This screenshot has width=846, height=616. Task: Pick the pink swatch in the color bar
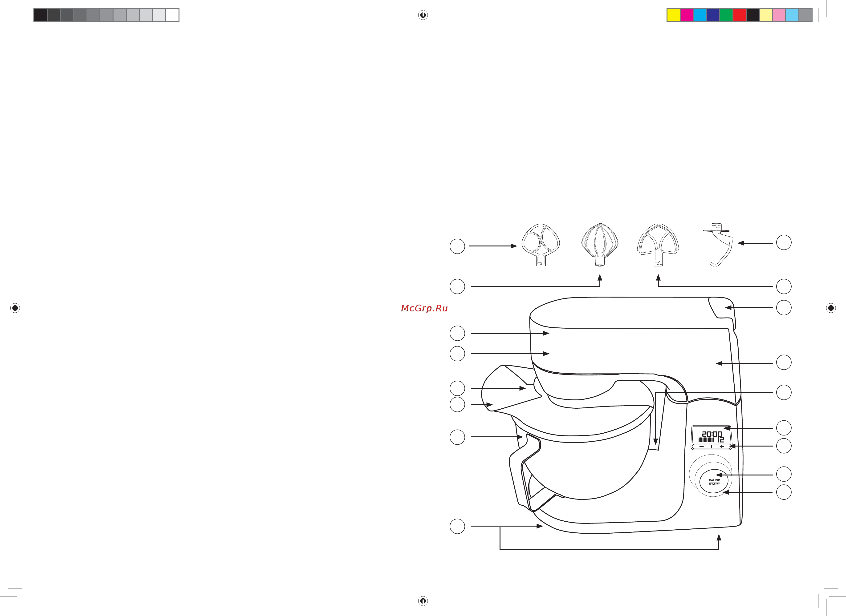coord(779,15)
